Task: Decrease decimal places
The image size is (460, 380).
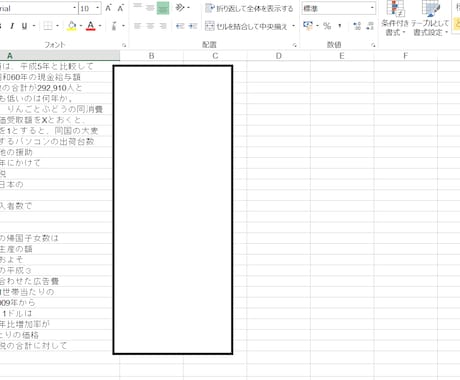Action: tap(370, 26)
